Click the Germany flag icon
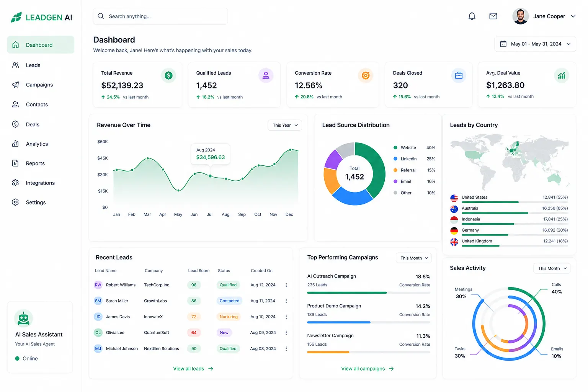 click(454, 231)
